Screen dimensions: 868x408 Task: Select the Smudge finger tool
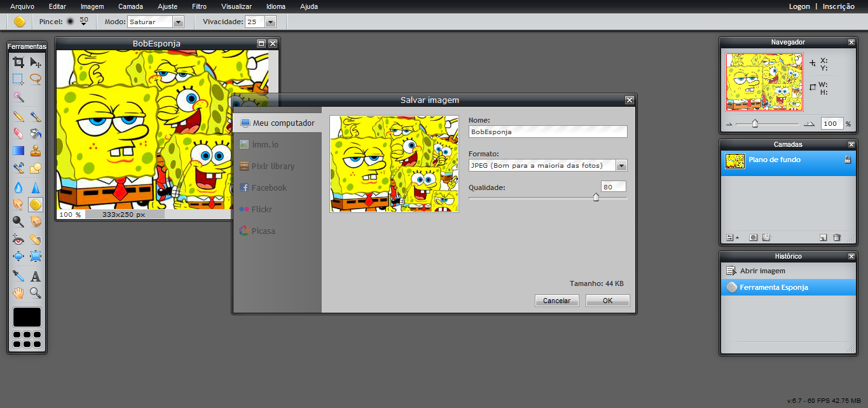18,205
